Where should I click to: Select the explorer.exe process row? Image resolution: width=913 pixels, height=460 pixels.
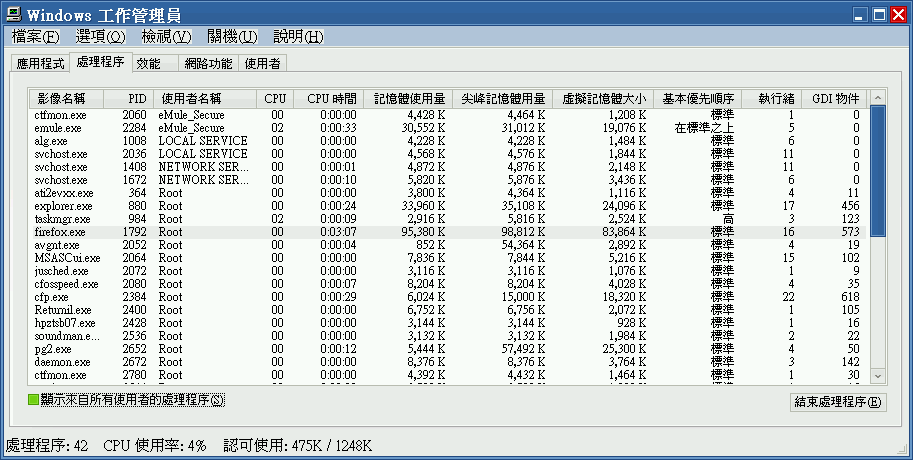pos(447,206)
